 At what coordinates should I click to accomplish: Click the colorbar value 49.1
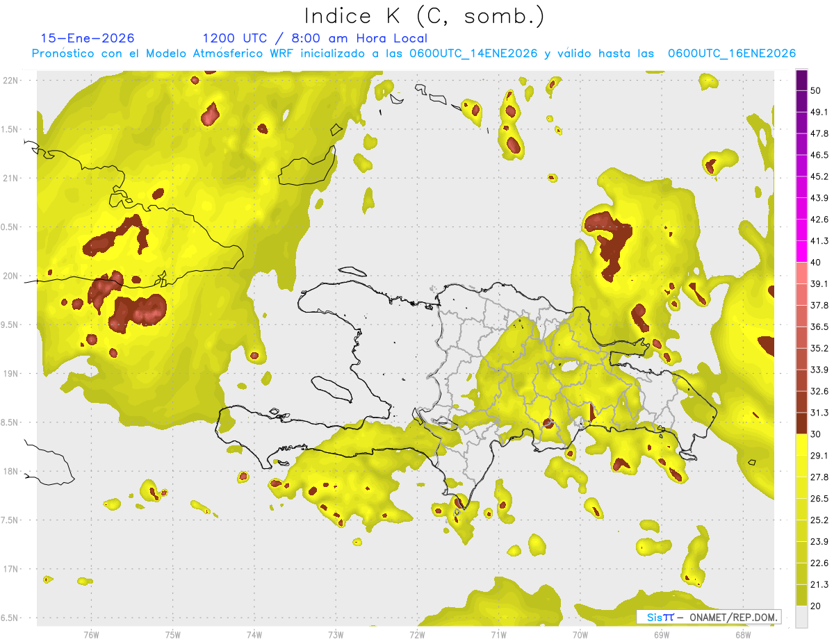819,112
